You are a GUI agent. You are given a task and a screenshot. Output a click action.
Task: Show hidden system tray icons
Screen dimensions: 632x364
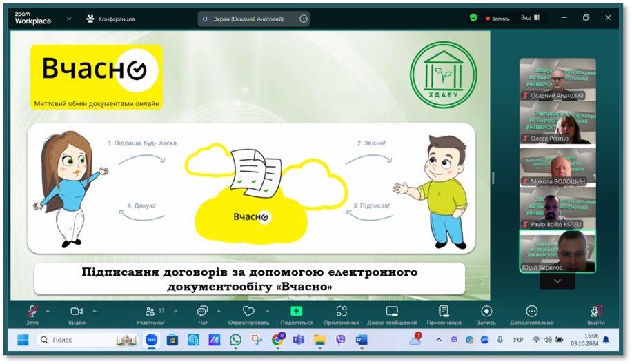point(439,341)
